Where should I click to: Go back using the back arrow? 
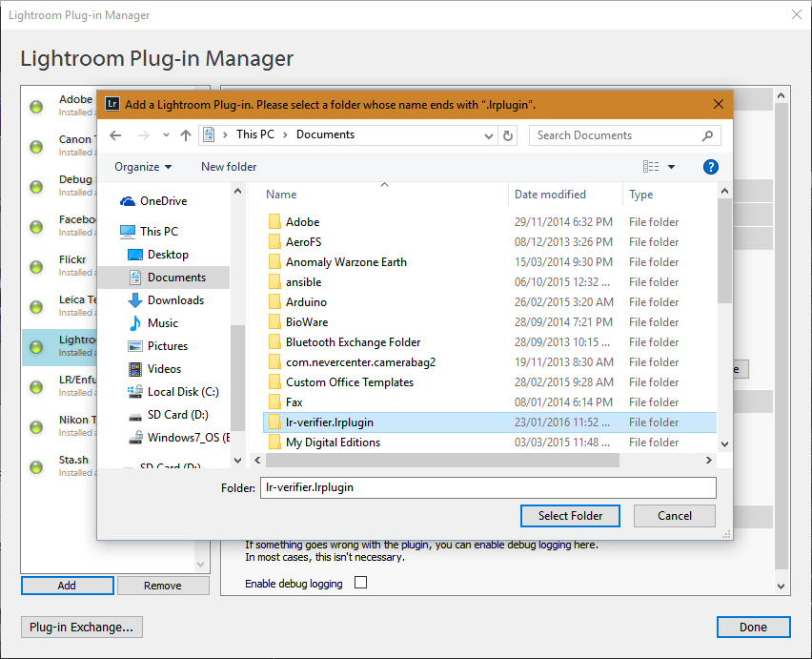click(115, 135)
